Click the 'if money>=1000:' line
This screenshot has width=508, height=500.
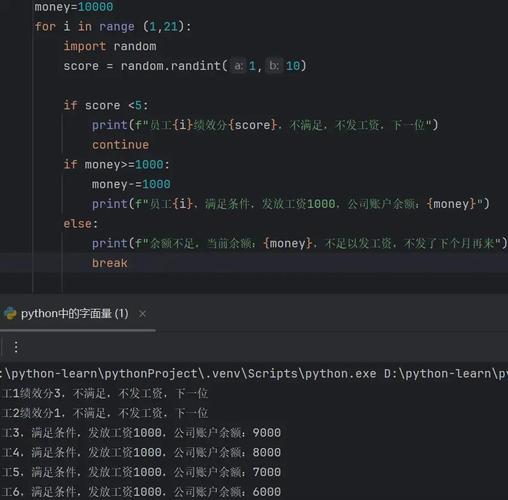[x=117, y=164]
